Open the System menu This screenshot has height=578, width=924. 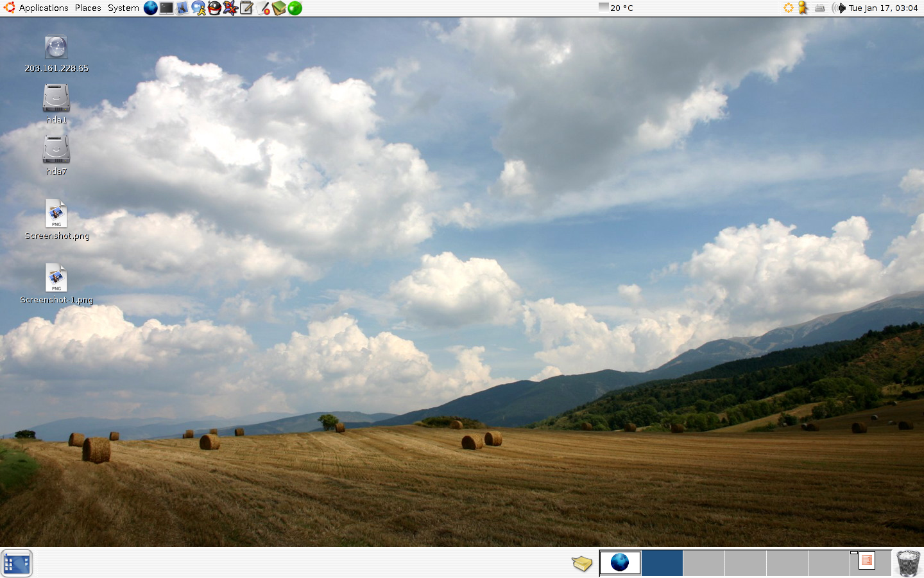123,8
